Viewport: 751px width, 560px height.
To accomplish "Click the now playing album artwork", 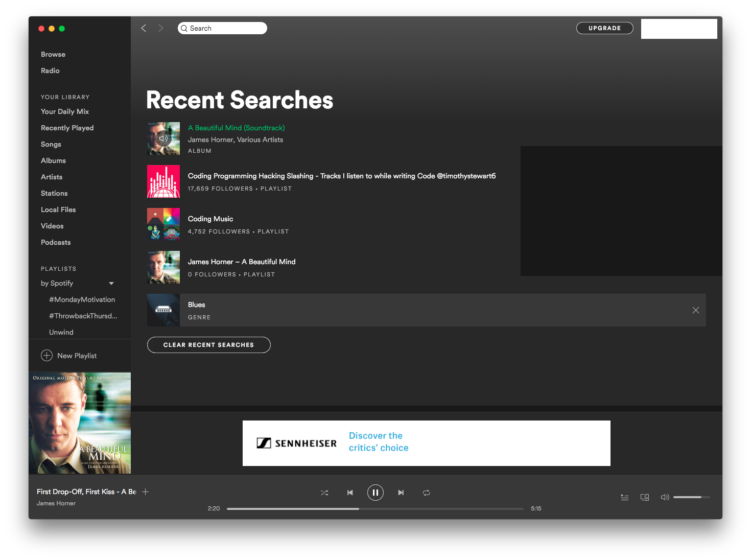I will [x=80, y=423].
